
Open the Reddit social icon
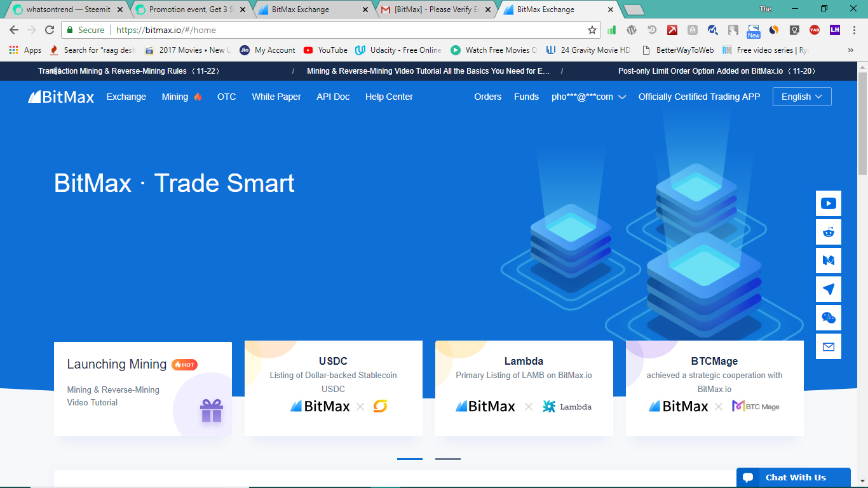829,232
